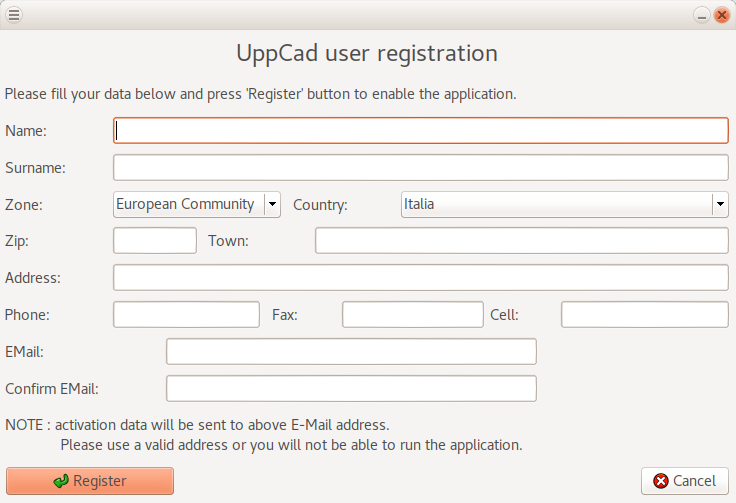Open the Country dropdown arrow
Screen dimensions: 736x503
[x=719, y=204]
